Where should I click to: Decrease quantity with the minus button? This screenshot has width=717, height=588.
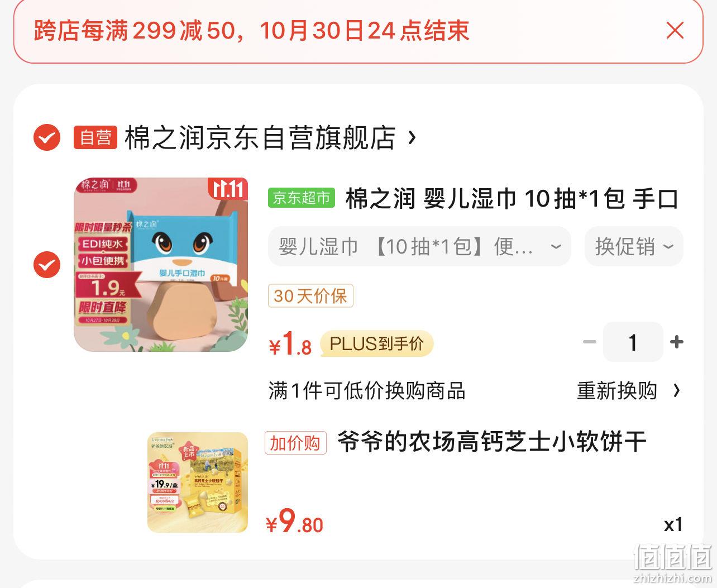[590, 342]
